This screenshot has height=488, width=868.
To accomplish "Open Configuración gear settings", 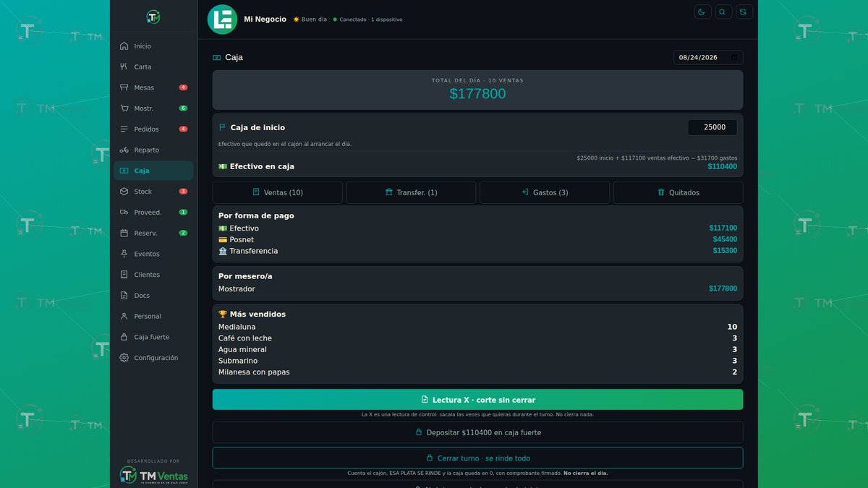I will point(153,358).
